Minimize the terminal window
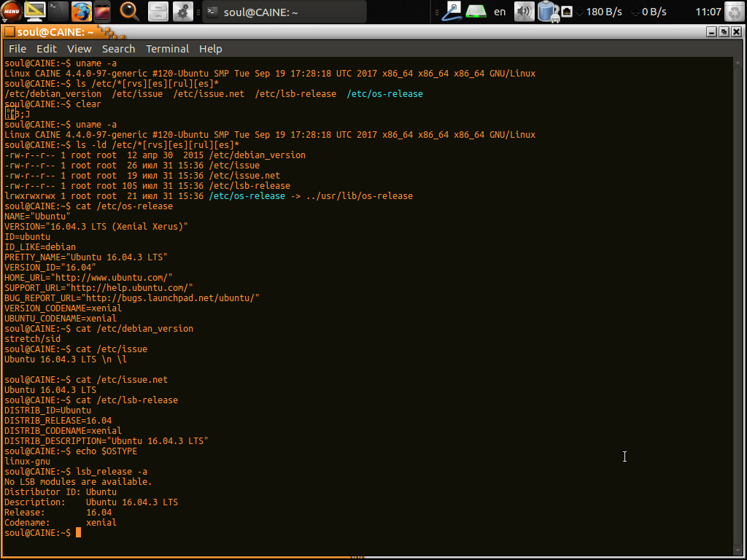 712,32
